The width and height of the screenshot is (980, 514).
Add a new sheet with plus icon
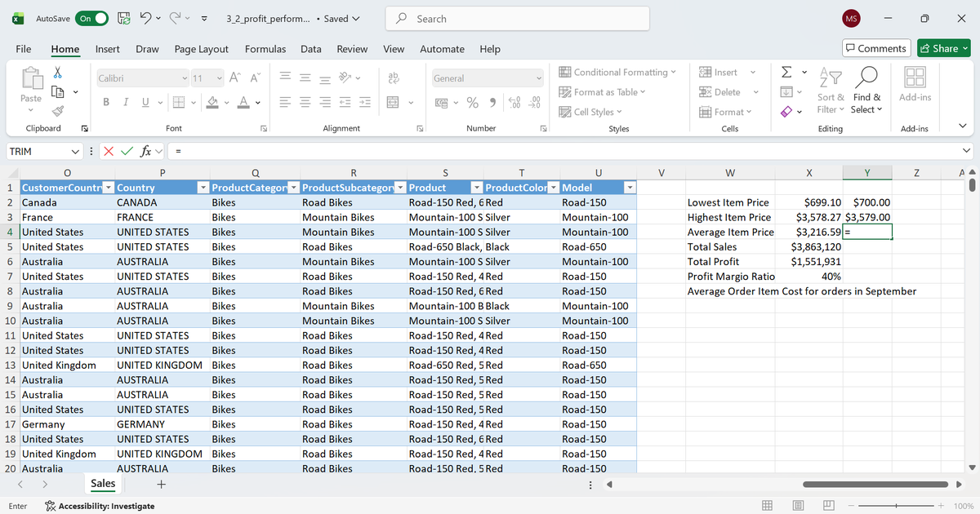click(x=162, y=484)
